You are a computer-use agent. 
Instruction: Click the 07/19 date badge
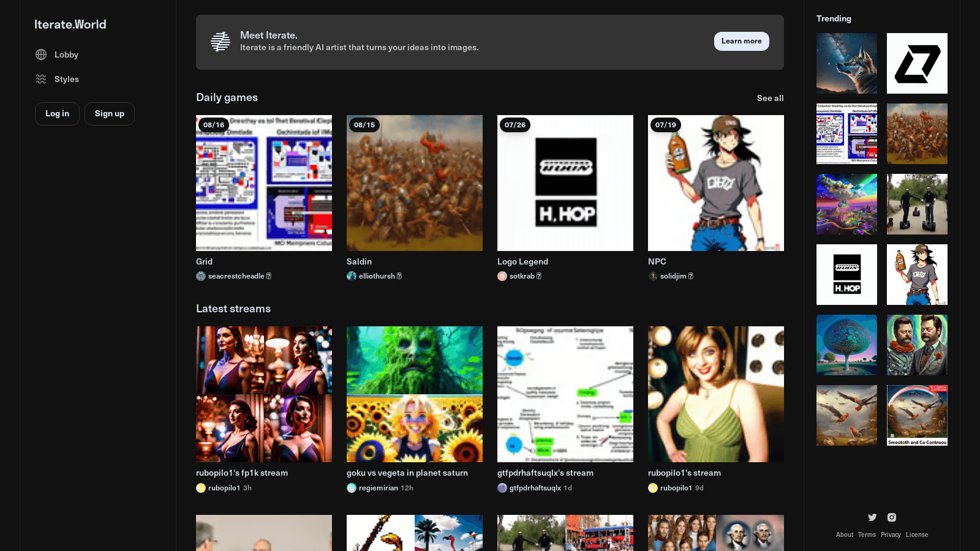pos(666,125)
